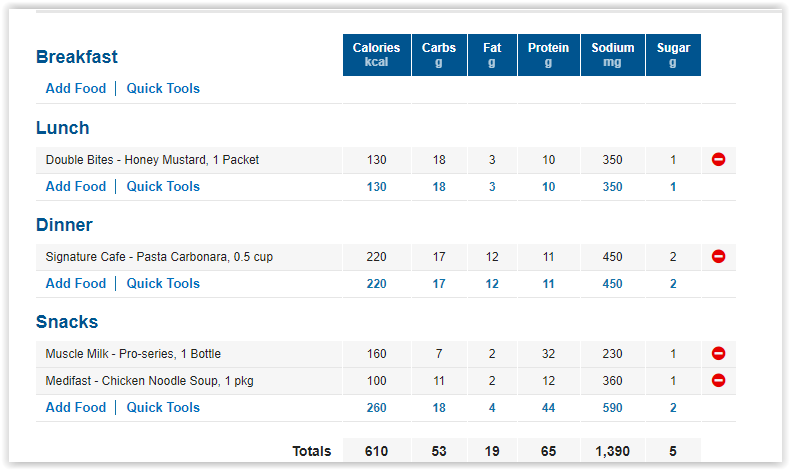Add Food to Lunch
Screen dimensions: 790x470
click(x=76, y=186)
